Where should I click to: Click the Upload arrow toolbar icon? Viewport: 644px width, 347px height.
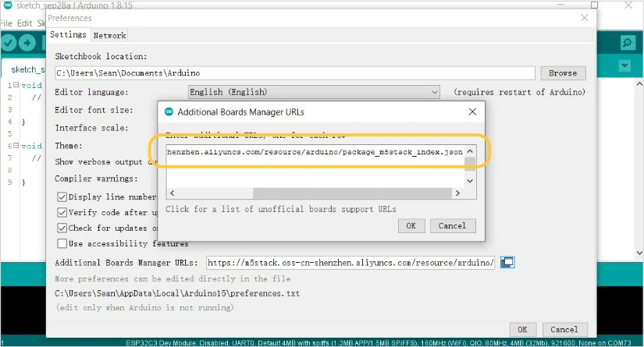[27, 43]
